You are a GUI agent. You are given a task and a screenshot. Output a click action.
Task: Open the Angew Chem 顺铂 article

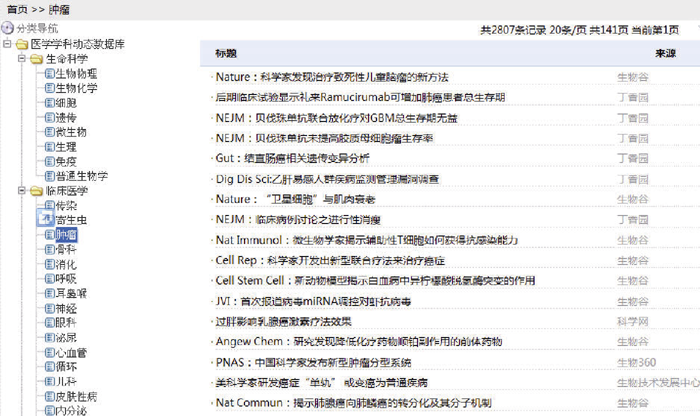point(358,341)
